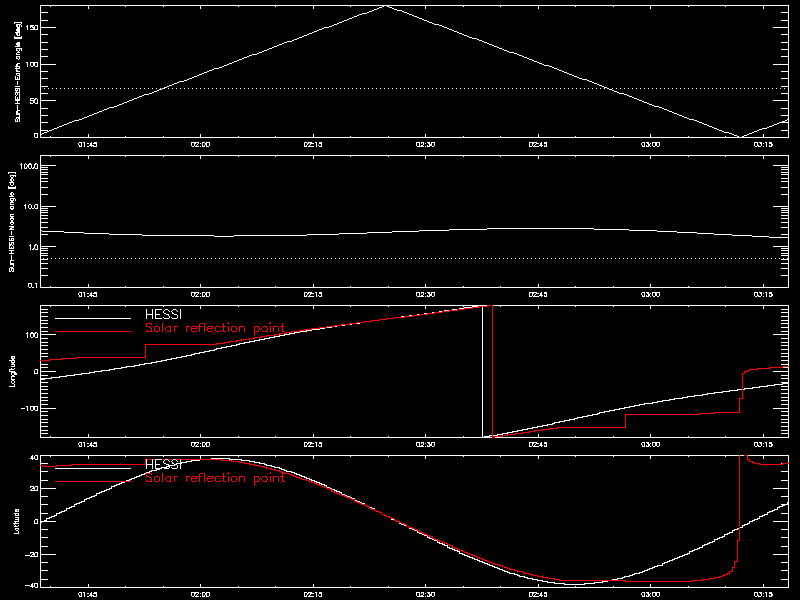The width and height of the screenshot is (800, 600).
Task: Click 01:45 time label under Latitude plot
Action: [88, 594]
